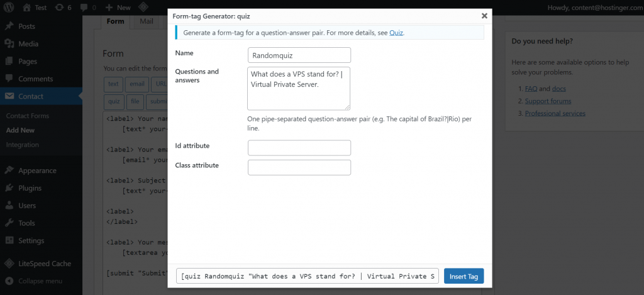Open LiteSpeed Cache in the sidebar
Viewport: 644px width, 295px height.
41,264
